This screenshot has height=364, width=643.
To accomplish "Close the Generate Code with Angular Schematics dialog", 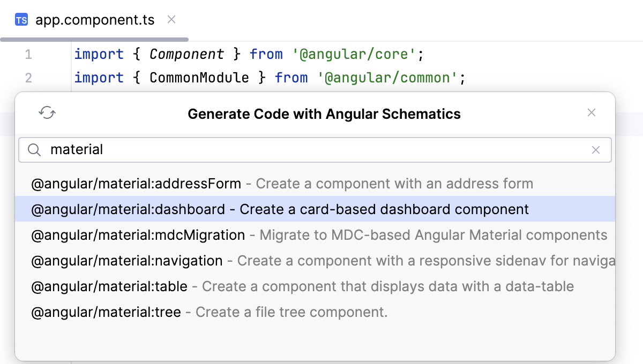I will coord(592,112).
